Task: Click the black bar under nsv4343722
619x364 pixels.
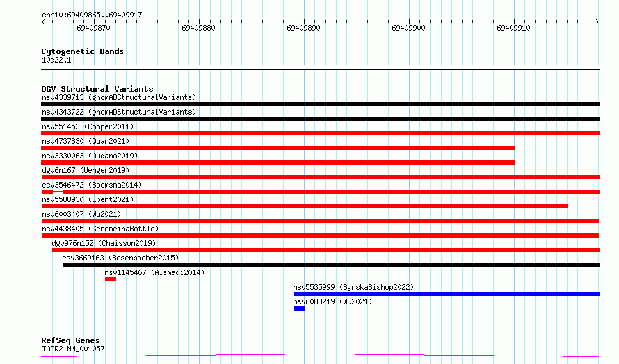Action: [320, 119]
